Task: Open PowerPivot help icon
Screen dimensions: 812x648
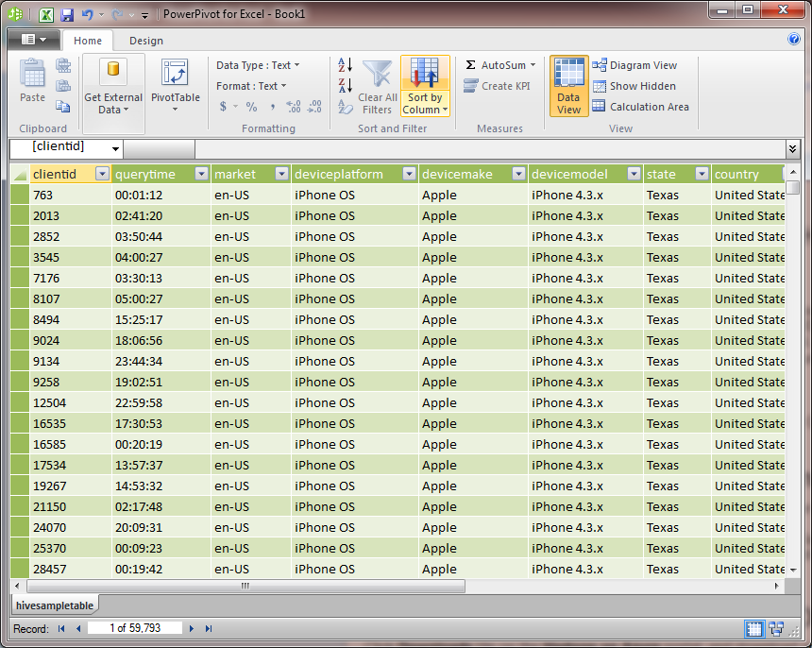Action: (x=794, y=40)
